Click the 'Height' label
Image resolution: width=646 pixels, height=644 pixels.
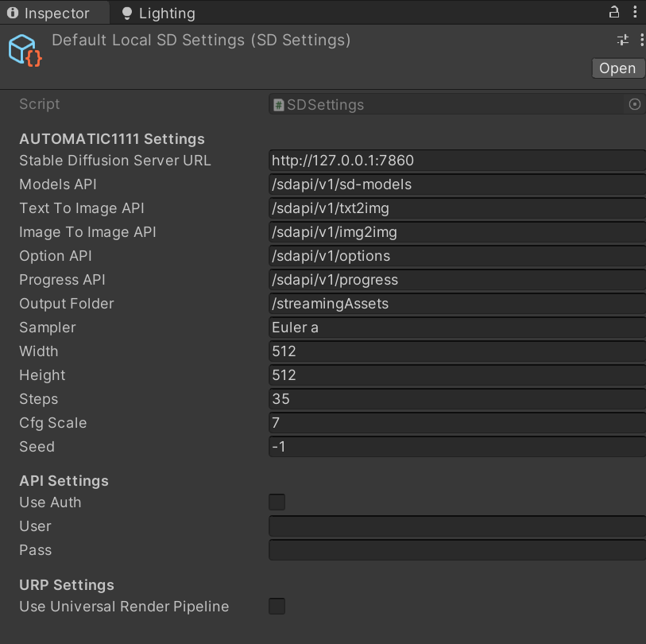coord(42,375)
